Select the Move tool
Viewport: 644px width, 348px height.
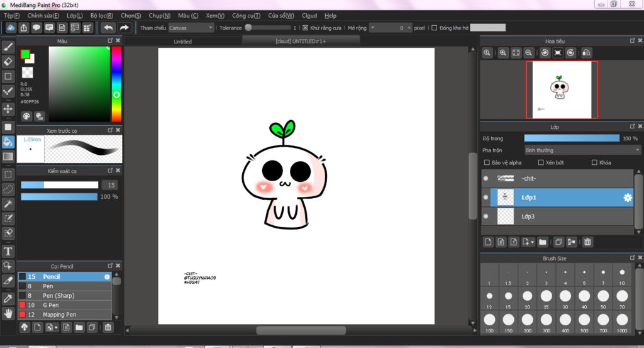pyautogui.click(x=8, y=109)
